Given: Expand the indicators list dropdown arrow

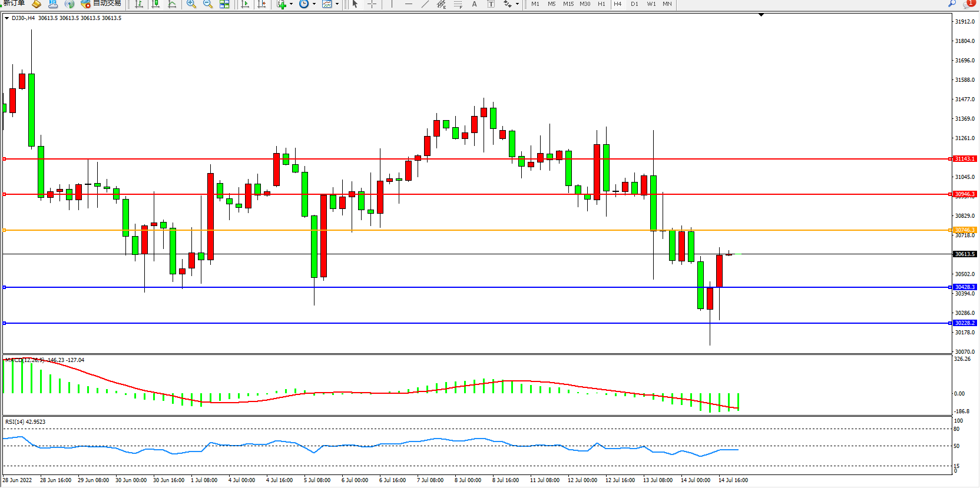Looking at the screenshot, I should [x=291, y=4].
